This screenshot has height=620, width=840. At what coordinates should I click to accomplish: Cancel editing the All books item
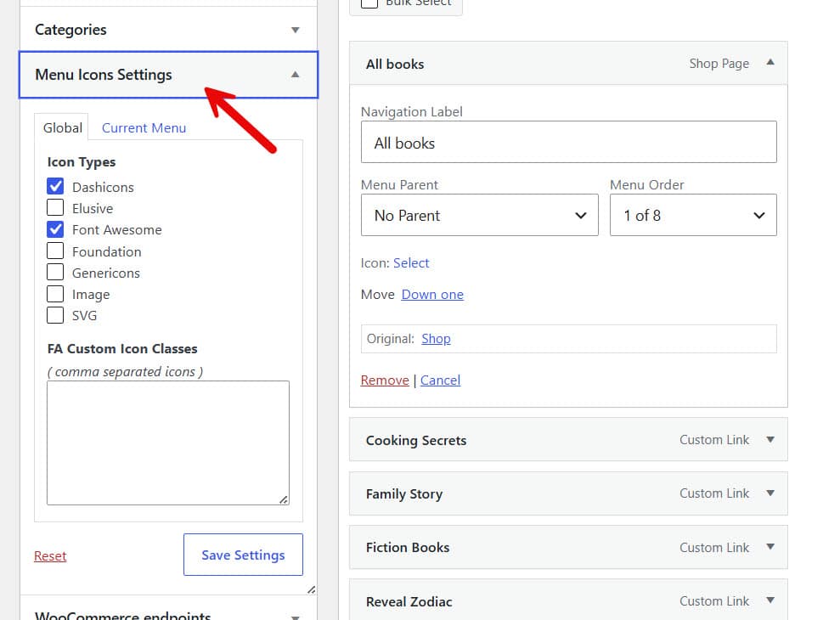pos(440,380)
